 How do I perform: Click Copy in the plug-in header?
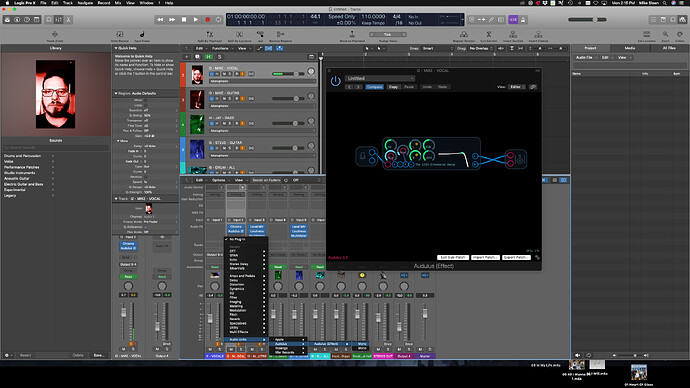[393, 87]
